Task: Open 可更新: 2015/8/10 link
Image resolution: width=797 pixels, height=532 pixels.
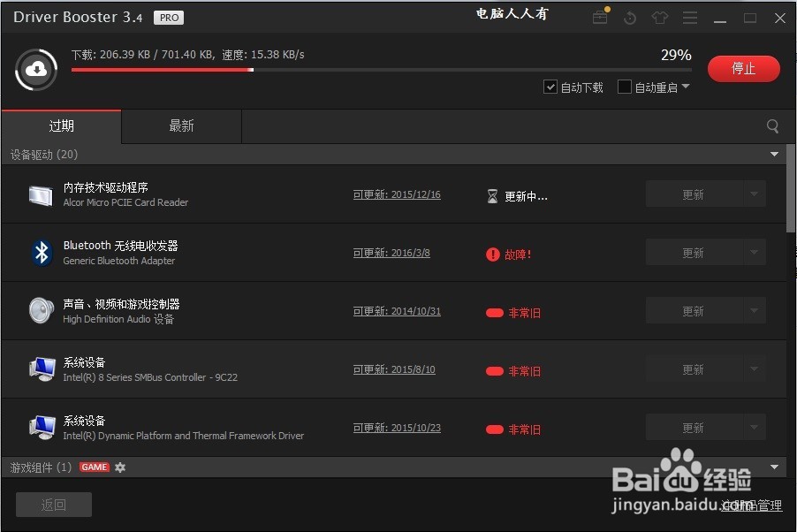Action: (x=394, y=369)
